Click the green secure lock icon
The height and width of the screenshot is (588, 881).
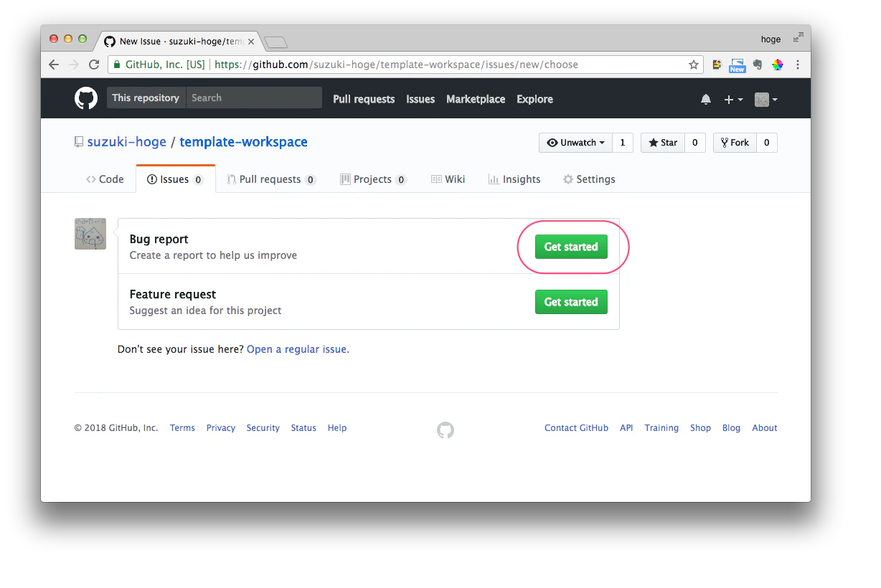click(117, 65)
